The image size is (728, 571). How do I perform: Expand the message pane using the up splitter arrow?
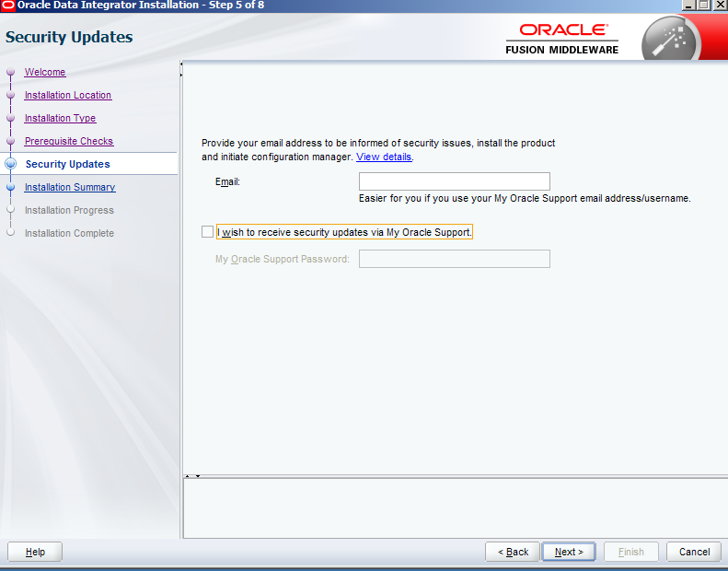188,476
